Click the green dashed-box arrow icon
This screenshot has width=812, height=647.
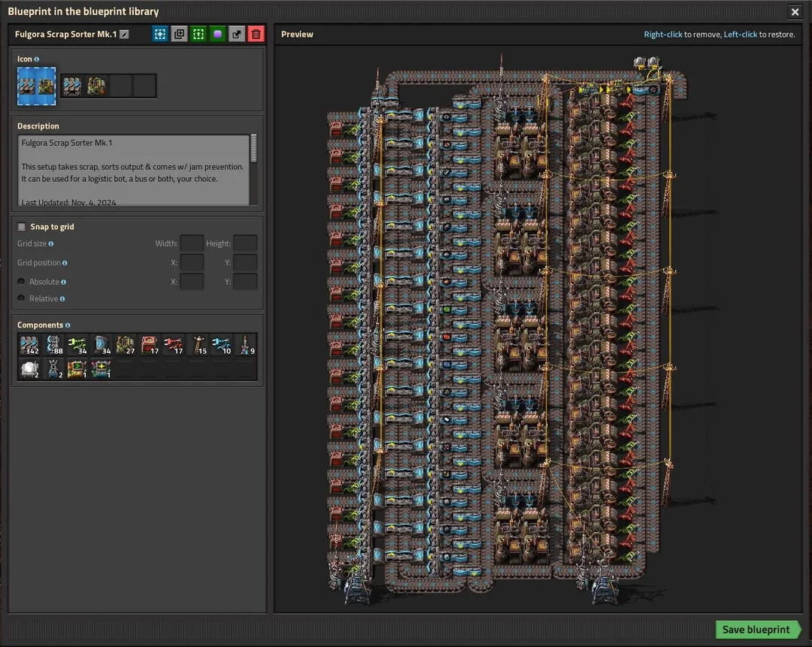coord(198,34)
